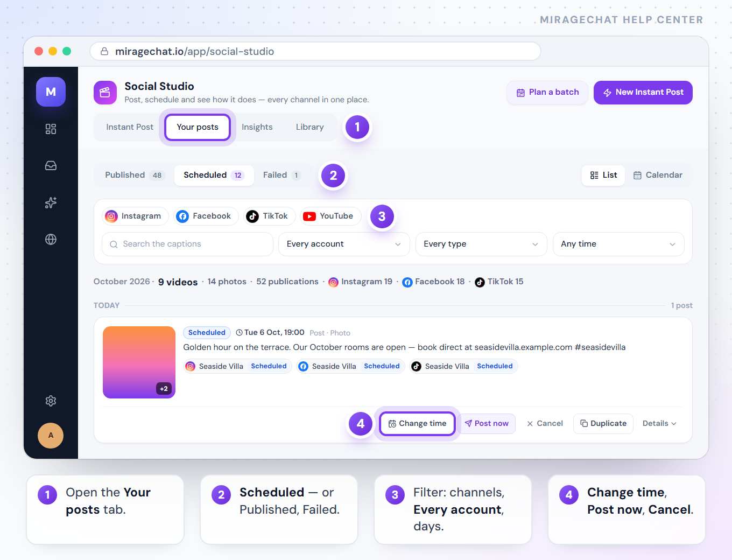Open the Every type dropdown
This screenshot has height=560, width=732.
(481, 244)
